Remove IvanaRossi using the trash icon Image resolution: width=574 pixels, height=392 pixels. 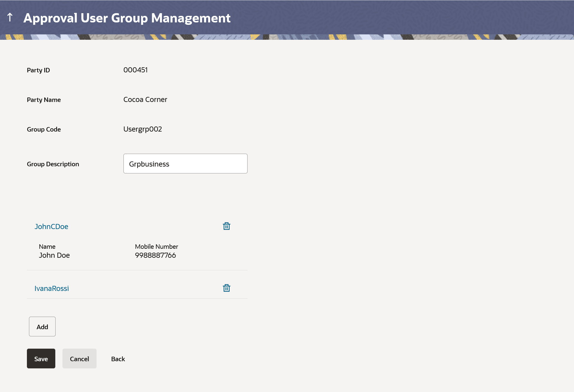click(x=227, y=288)
